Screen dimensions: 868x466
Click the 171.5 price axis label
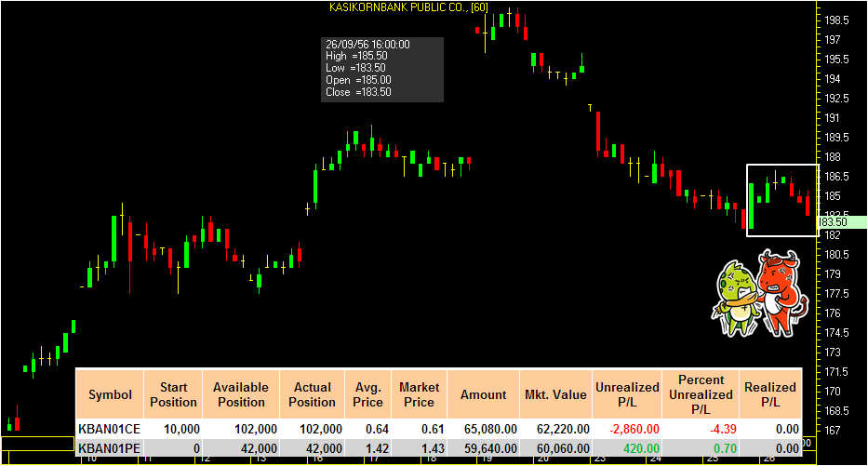click(x=836, y=371)
